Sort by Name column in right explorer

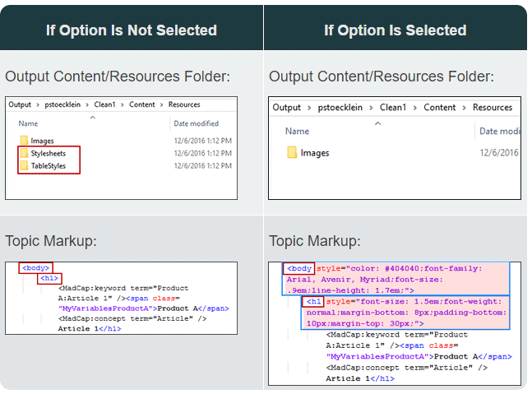pos(297,132)
